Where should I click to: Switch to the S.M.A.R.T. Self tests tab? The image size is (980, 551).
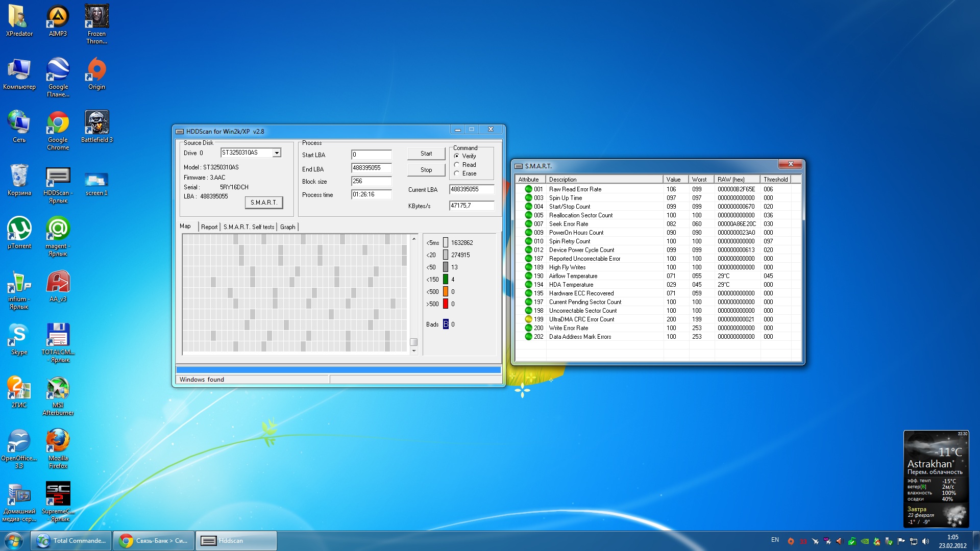[249, 227]
